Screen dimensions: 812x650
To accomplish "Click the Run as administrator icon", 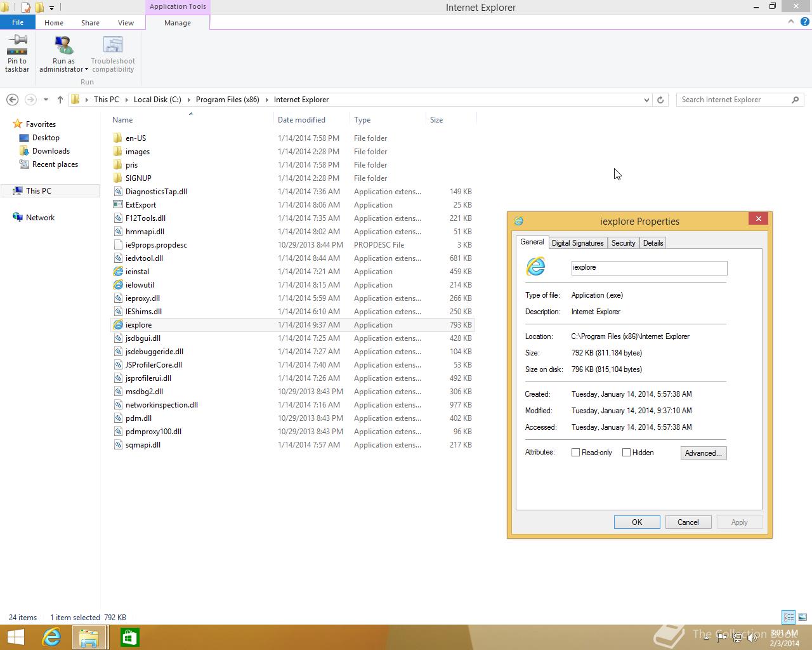I will (x=63, y=44).
